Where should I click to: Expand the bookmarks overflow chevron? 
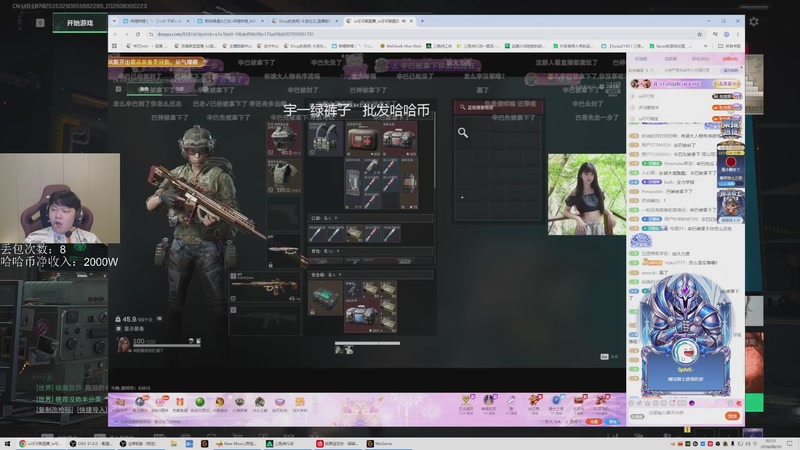pos(708,46)
